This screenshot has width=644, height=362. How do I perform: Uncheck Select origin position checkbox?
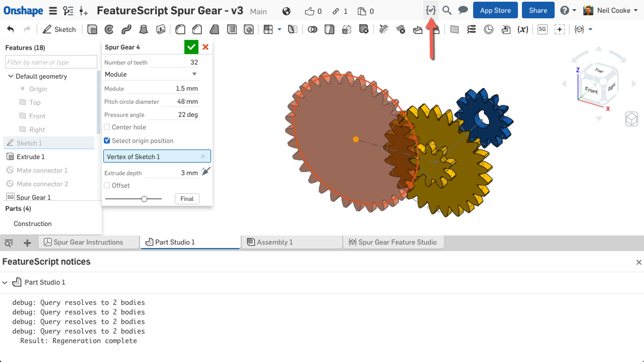107,141
